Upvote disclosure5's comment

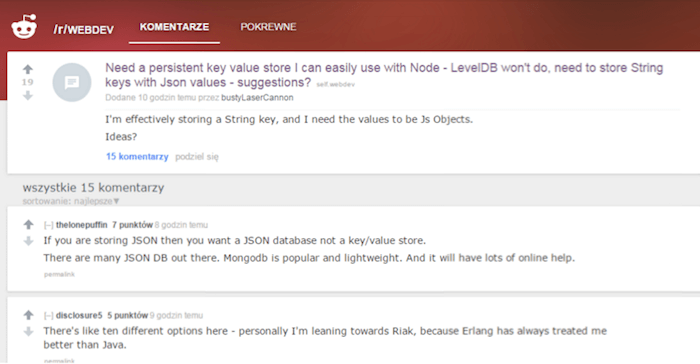tap(29, 315)
